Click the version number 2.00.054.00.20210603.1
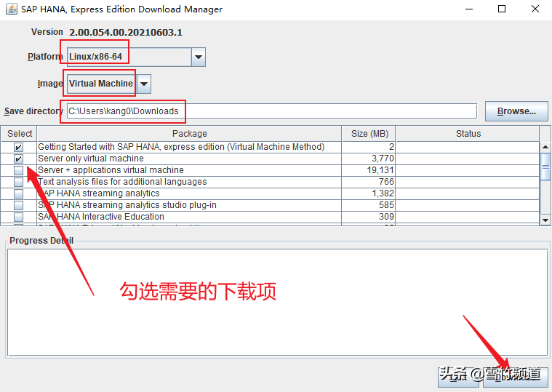552x392 pixels. 126,33
